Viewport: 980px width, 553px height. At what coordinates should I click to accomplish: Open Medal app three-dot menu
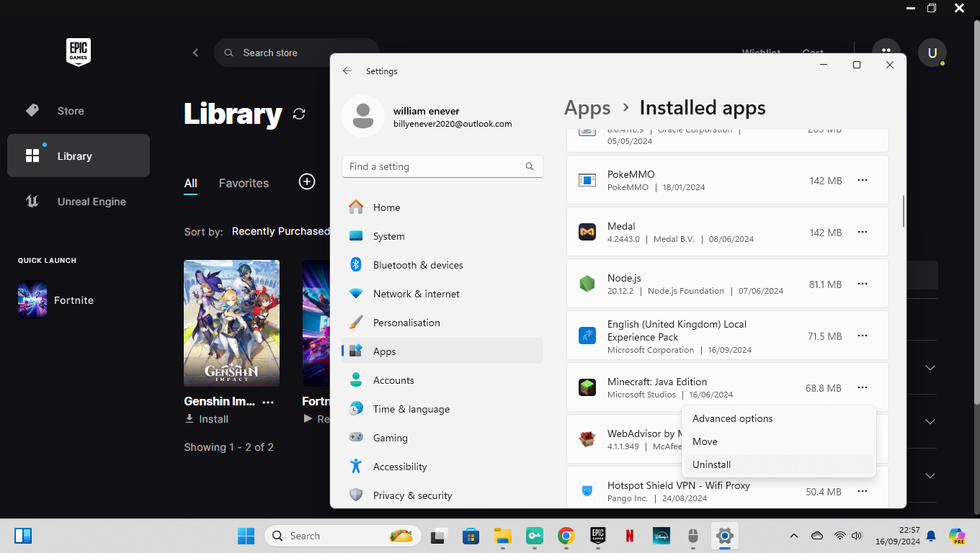click(x=863, y=232)
